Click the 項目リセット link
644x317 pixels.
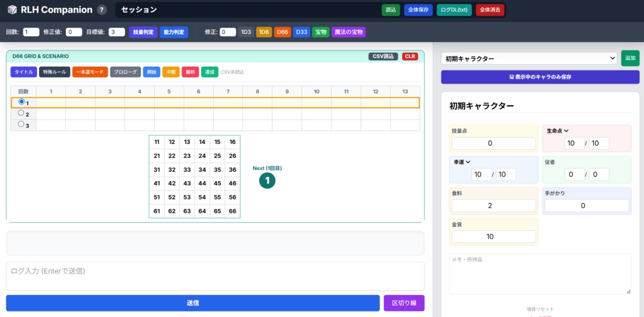pyautogui.click(x=540, y=309)
